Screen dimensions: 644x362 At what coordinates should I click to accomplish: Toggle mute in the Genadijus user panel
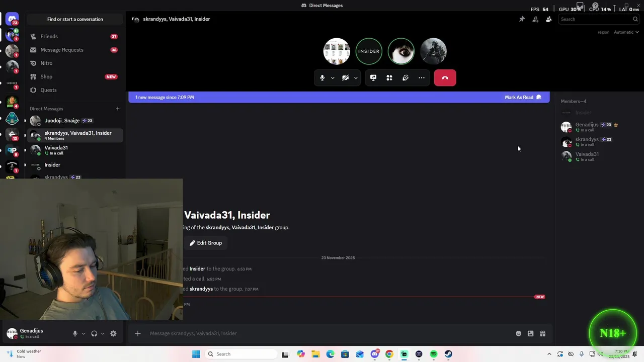pos(75,333)
